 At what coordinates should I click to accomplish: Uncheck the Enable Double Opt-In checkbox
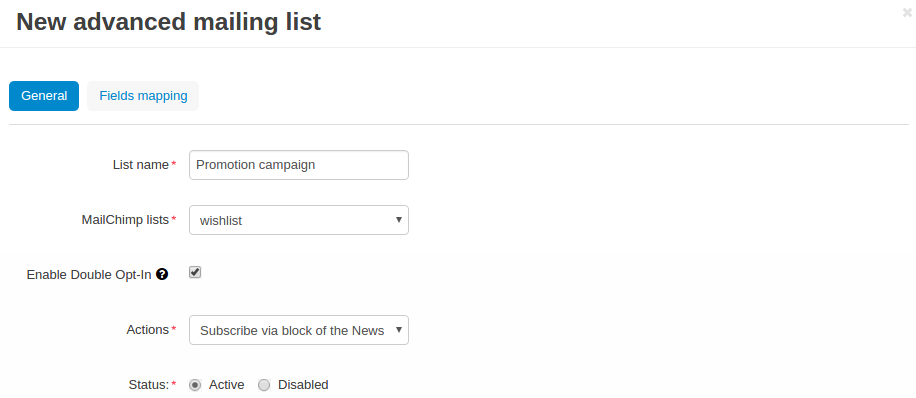(195, 272)
